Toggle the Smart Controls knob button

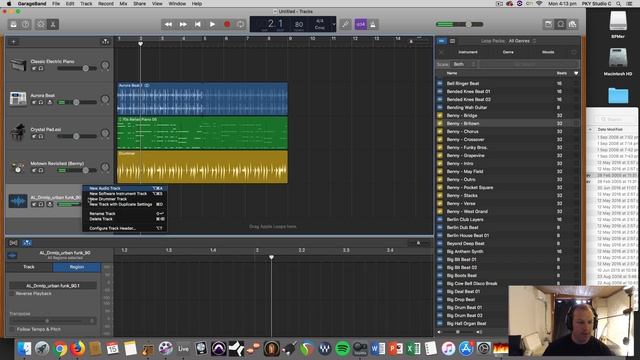pos(41,24)
